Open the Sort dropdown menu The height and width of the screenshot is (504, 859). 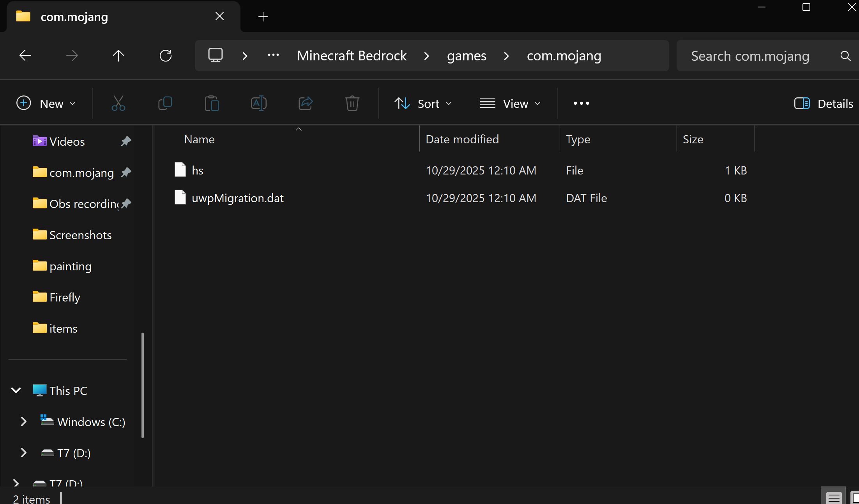[423, 104]
